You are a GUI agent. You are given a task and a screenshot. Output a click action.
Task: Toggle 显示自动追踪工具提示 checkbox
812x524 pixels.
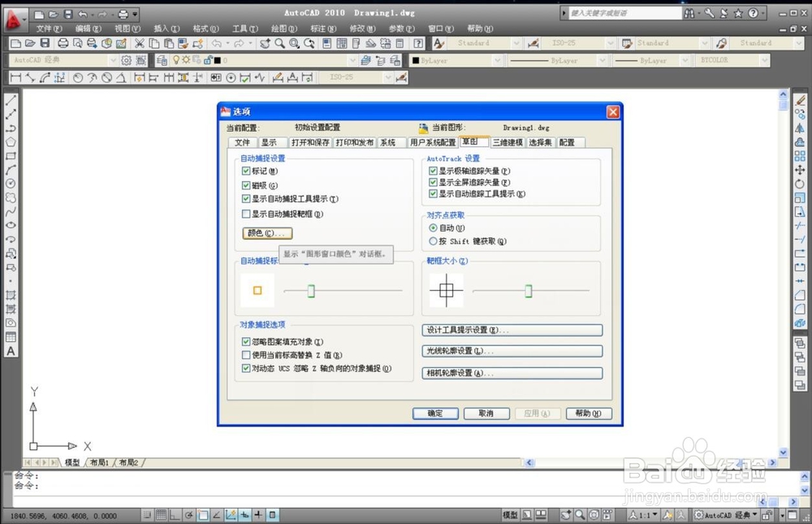click(433, 194)
